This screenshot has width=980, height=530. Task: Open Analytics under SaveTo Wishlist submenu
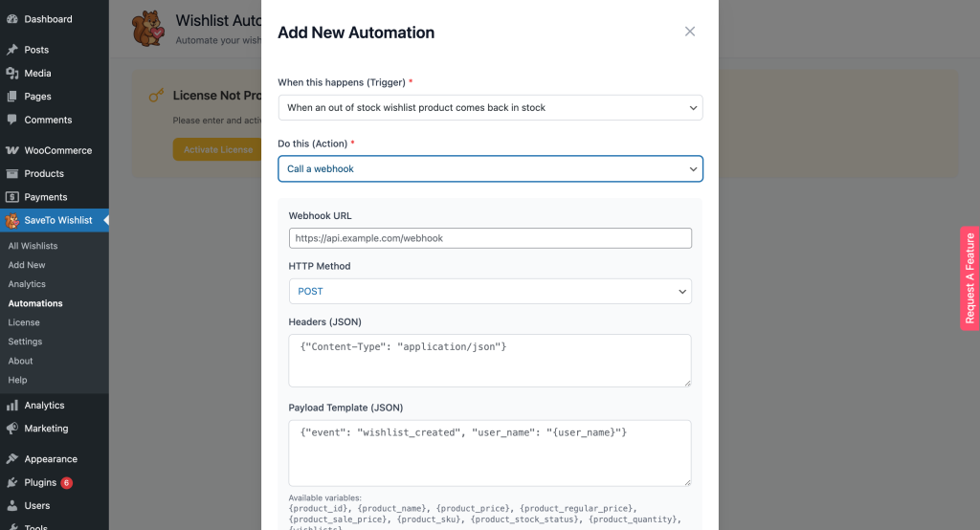coord(27,284)
